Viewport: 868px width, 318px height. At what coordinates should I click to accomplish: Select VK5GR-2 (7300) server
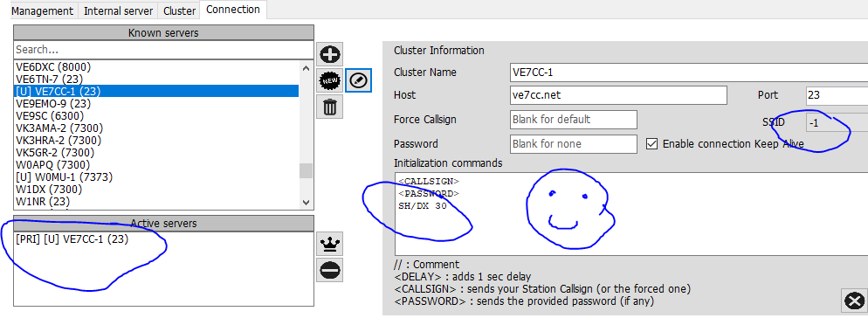pos(156,152)
